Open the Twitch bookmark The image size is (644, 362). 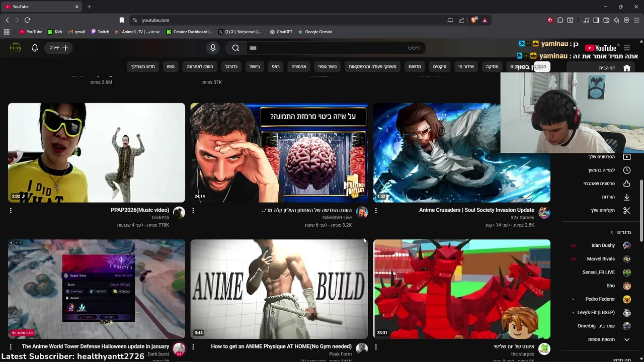[x=100, y=32]
